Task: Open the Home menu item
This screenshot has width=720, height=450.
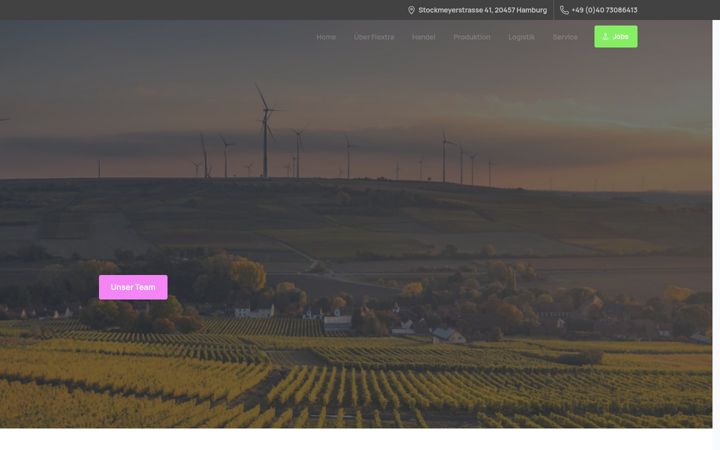Action: 326,37
